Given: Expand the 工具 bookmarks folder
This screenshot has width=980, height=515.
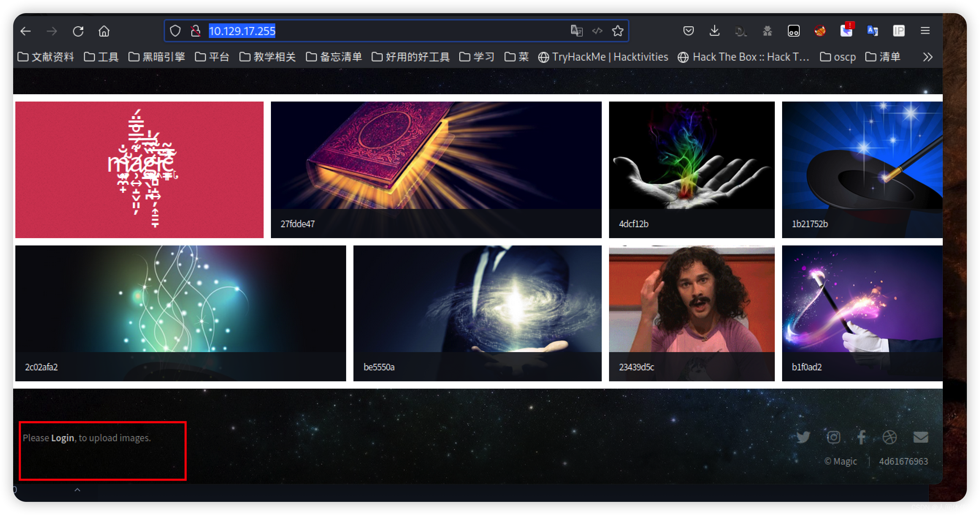Looking at the screenshot, I should point(101,57).
